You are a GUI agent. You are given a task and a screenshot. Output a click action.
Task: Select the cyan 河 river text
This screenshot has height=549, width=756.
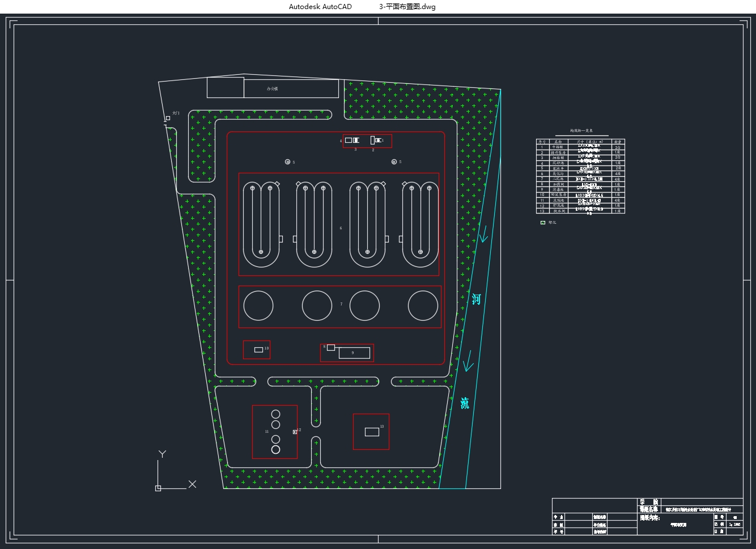point(476,299)
